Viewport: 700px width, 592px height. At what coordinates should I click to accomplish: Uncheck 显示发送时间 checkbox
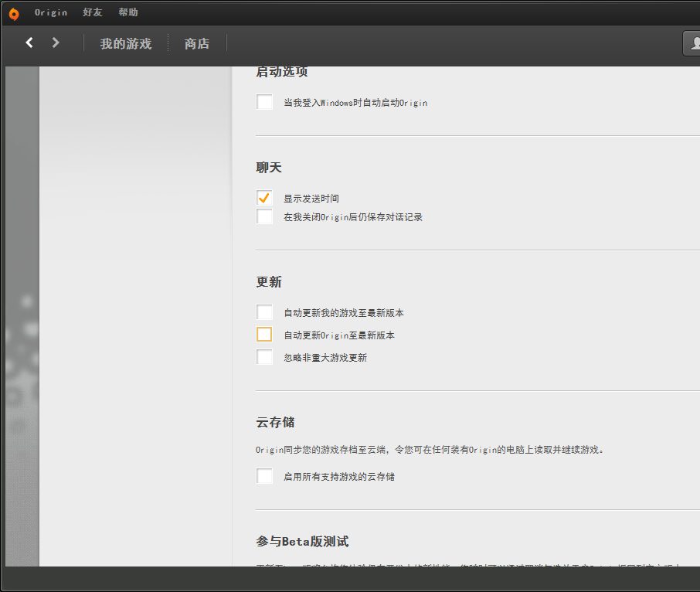(x=264, y=197)
